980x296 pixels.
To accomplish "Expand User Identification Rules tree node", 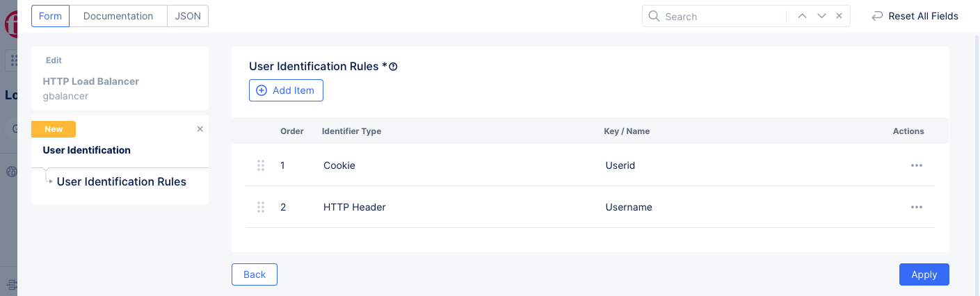I will (51, 181).
